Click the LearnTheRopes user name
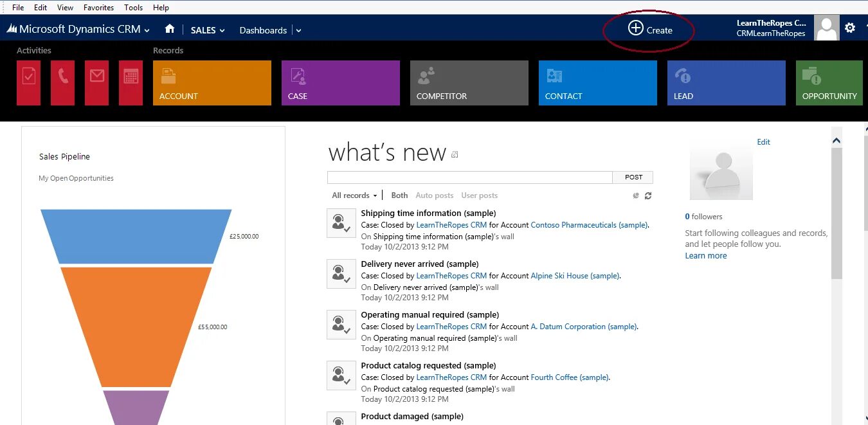 771,23
